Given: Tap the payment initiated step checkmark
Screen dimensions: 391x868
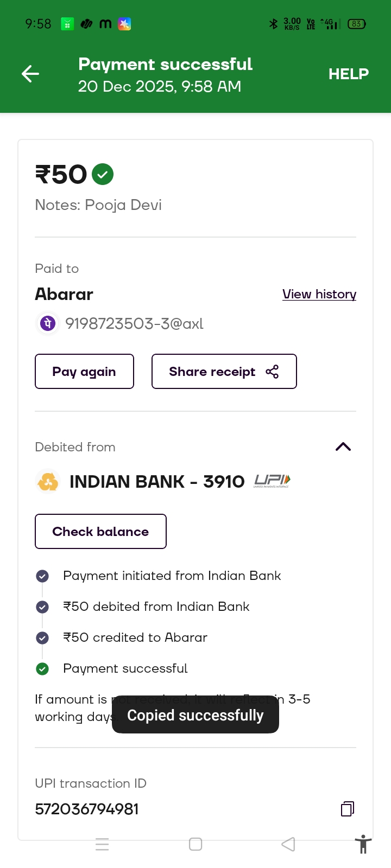Looking at the screenshot, I should 42,576.
